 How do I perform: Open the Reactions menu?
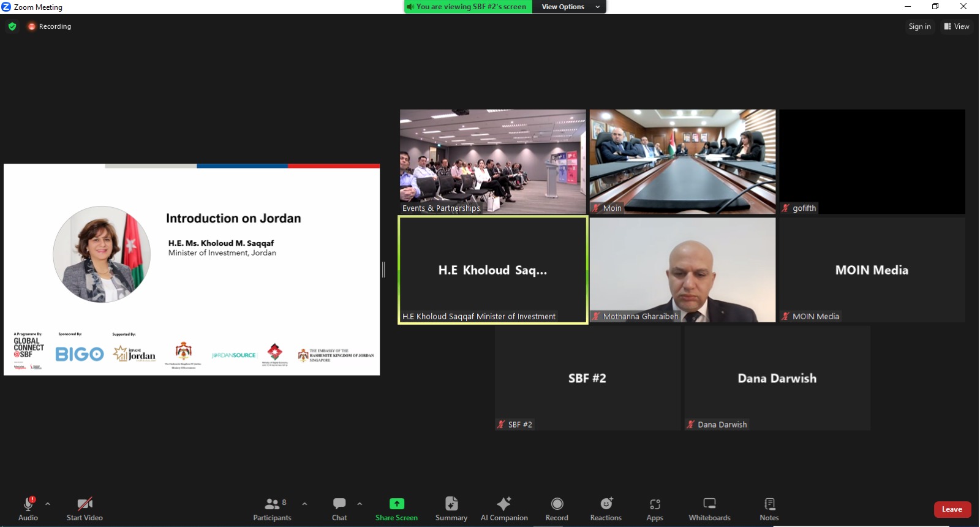point(606,509)
